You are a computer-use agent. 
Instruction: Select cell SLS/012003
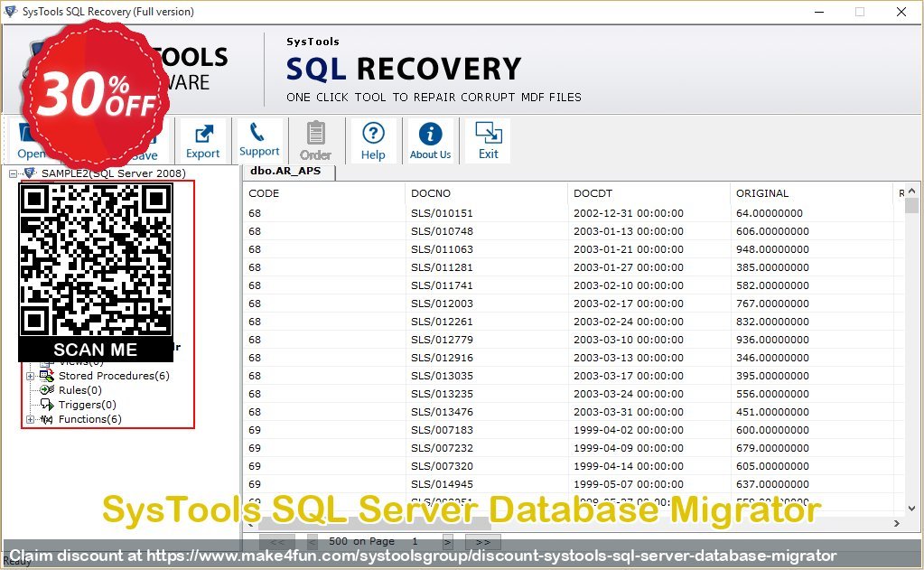point(442,304)
